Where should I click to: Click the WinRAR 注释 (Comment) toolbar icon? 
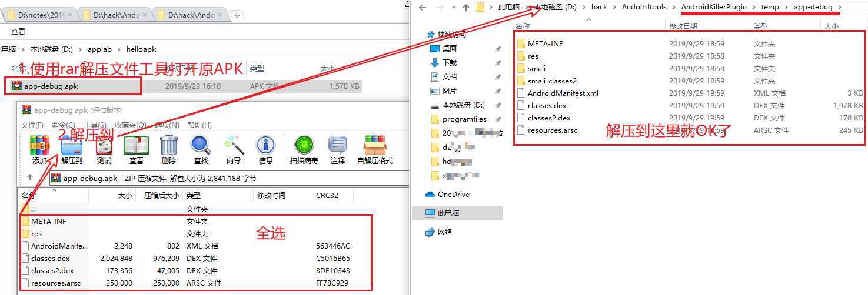coord(338,145)
